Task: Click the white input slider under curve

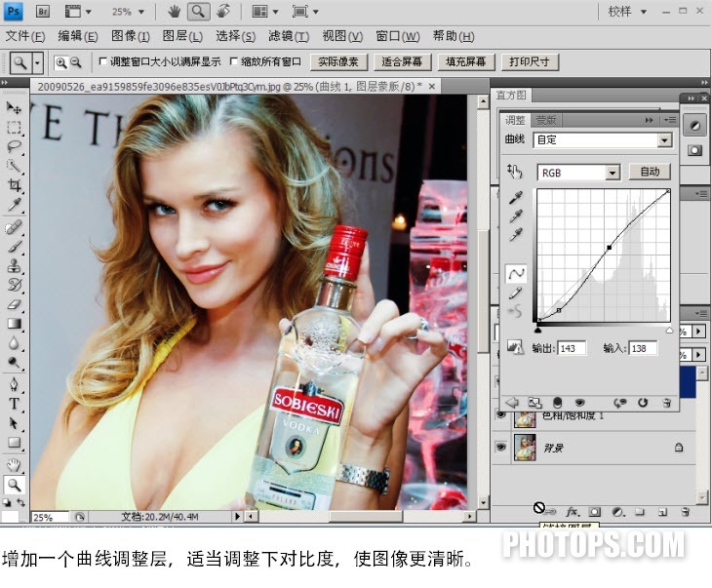Action: pyautogui.click(x=669, y=331)
